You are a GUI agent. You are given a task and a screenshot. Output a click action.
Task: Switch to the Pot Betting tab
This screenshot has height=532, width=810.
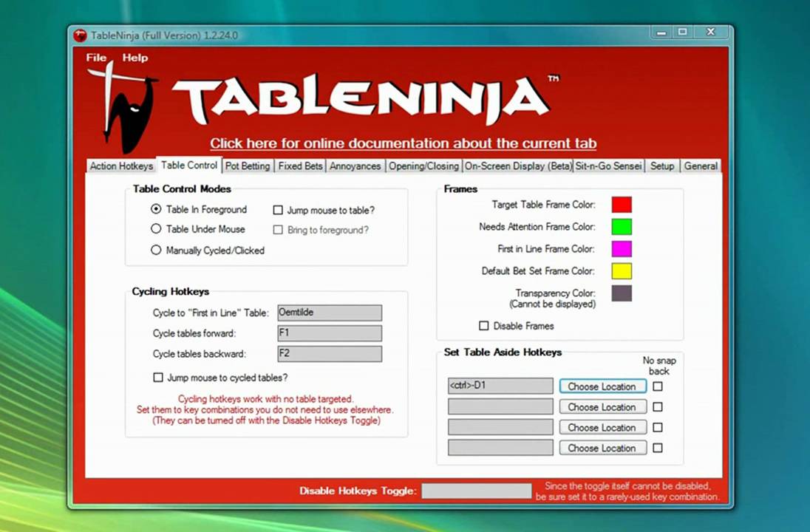(248, 166)
